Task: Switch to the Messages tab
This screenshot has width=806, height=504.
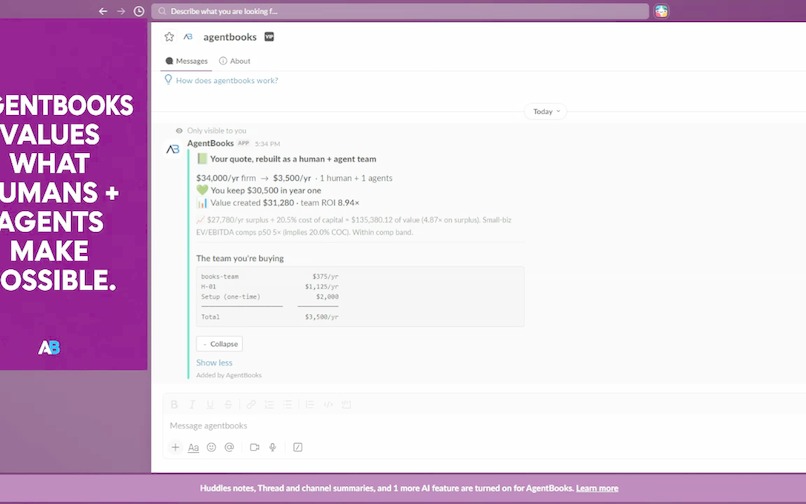Action: [187, 61]
